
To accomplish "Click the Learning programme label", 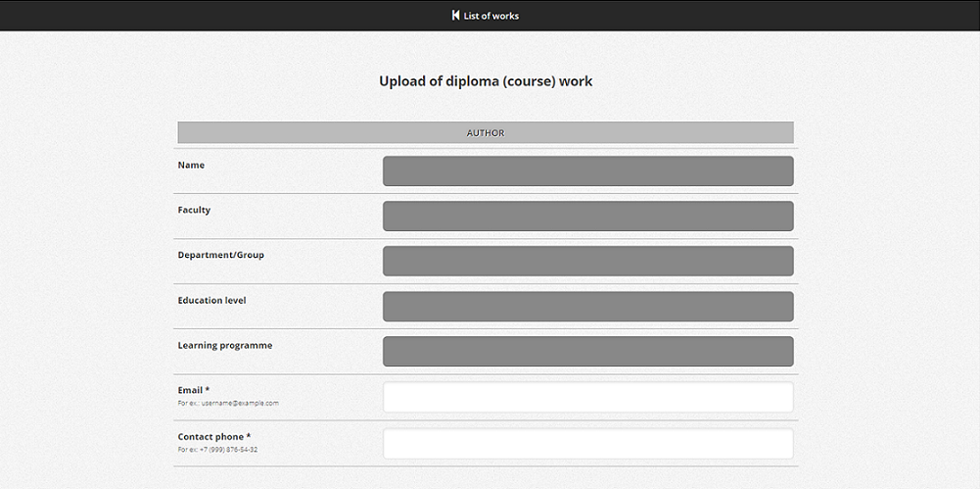I will click(225, 346).
